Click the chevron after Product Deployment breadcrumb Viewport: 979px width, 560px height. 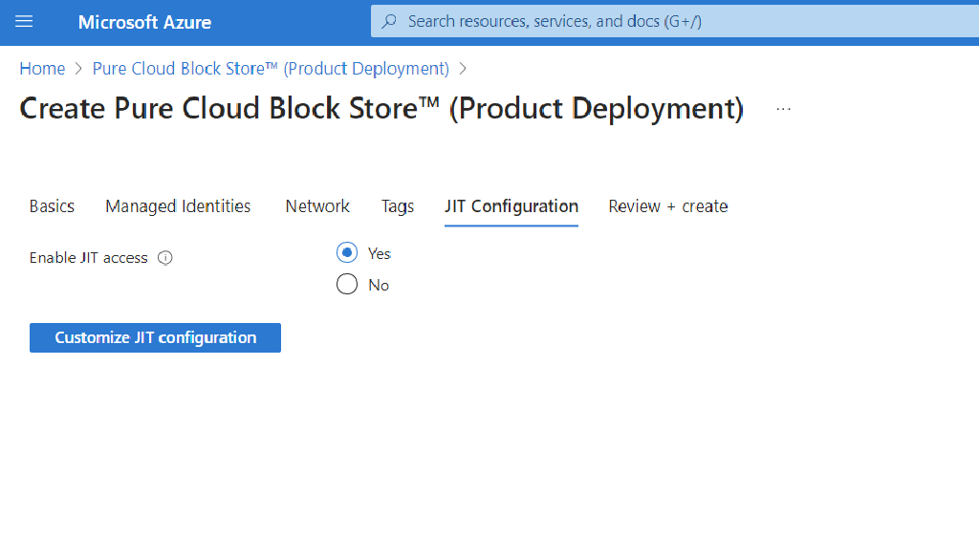point(463,68)
